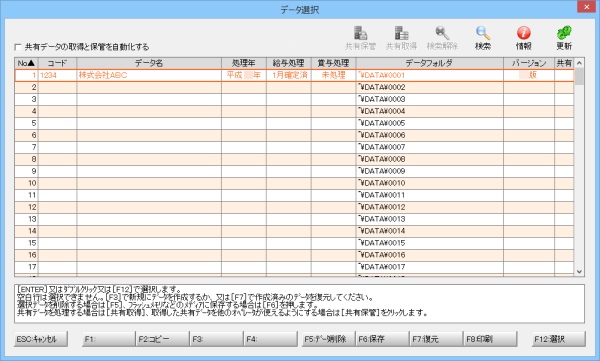Click the ESC:キャンセル button
Image resolution: width=600 pixels, height=361 pixels.
coord(41,339)
